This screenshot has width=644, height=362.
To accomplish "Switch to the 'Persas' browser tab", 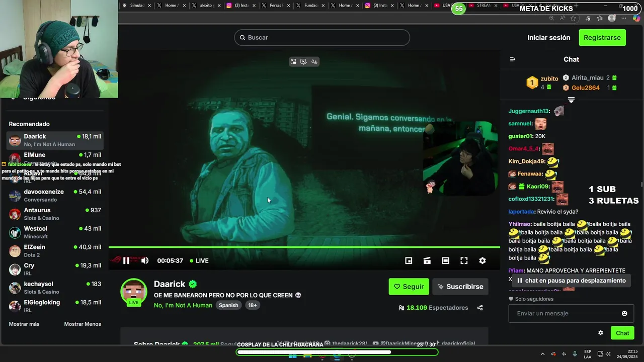I will coord(275,6).
